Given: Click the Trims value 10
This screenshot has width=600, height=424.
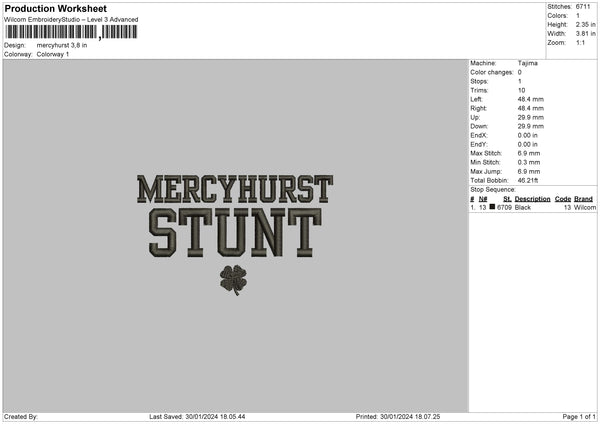Looking at the screenshot, I should click(x=522, y=90).
